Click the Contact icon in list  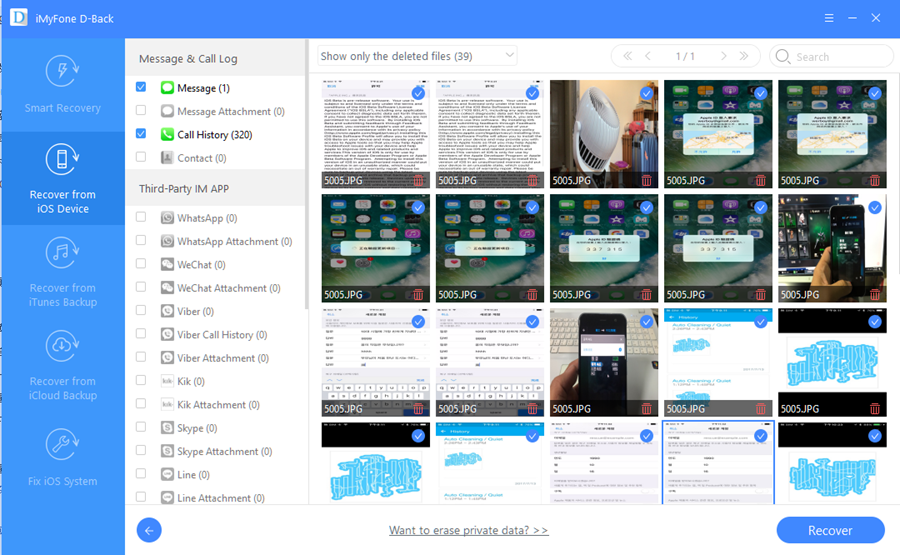tap(167, 158)
